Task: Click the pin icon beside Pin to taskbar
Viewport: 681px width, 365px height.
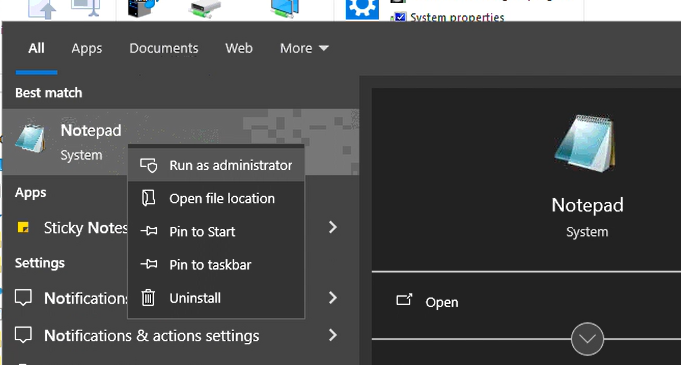Action: coord(149,264)
